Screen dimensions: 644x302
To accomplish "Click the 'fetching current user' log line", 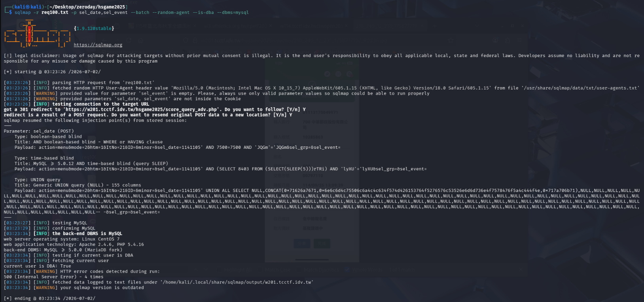I will pos(56,261).
